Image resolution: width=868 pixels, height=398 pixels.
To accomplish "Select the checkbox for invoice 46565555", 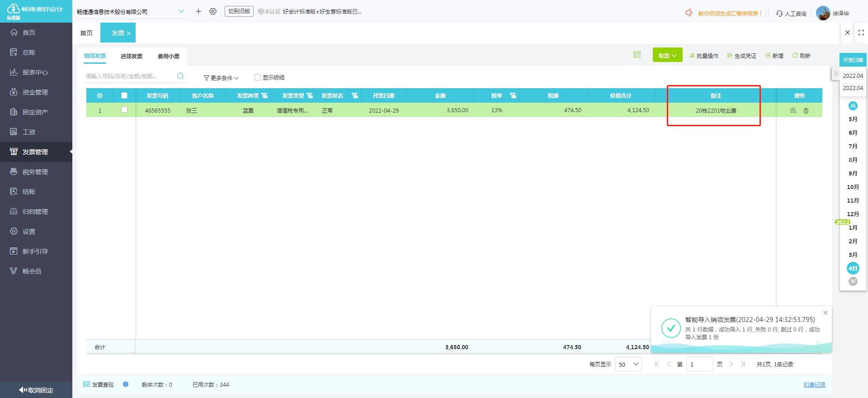I will click(124, 109).
